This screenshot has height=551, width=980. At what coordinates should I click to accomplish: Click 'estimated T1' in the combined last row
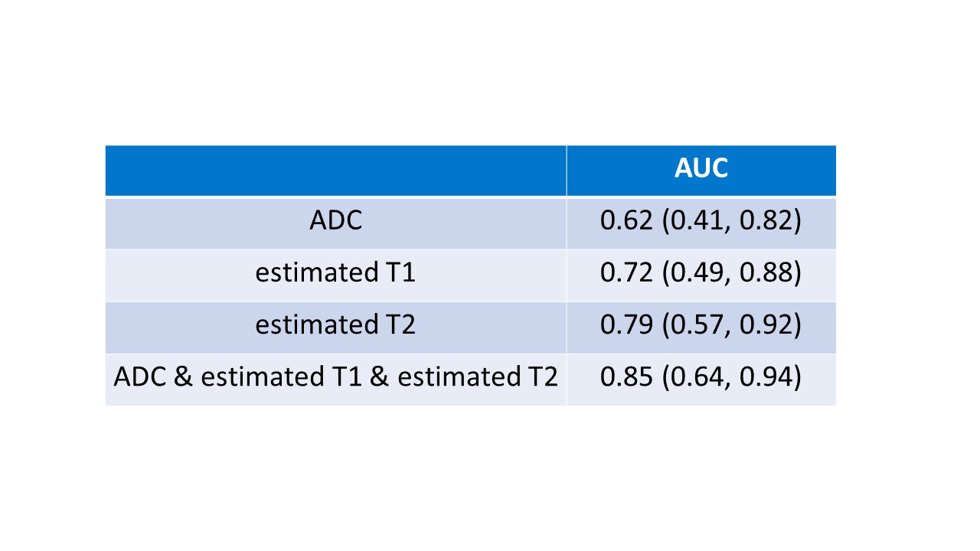[281, 377]
